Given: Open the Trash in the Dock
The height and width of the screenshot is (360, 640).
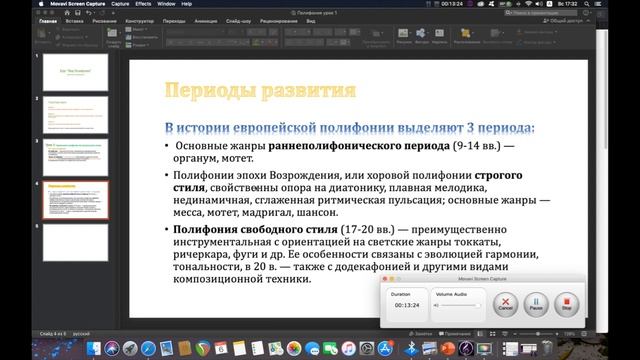Looking at the screenshot, I should pos(547,348).
